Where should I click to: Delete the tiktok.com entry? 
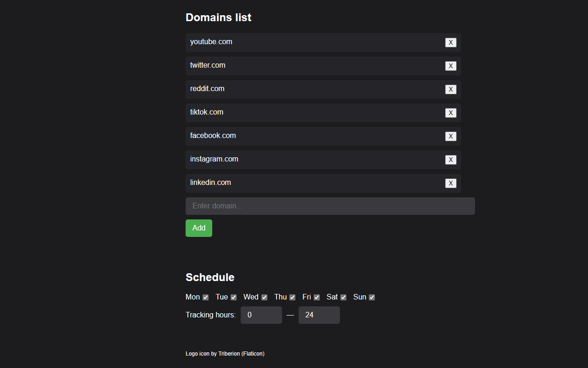(x=451, y=113)
